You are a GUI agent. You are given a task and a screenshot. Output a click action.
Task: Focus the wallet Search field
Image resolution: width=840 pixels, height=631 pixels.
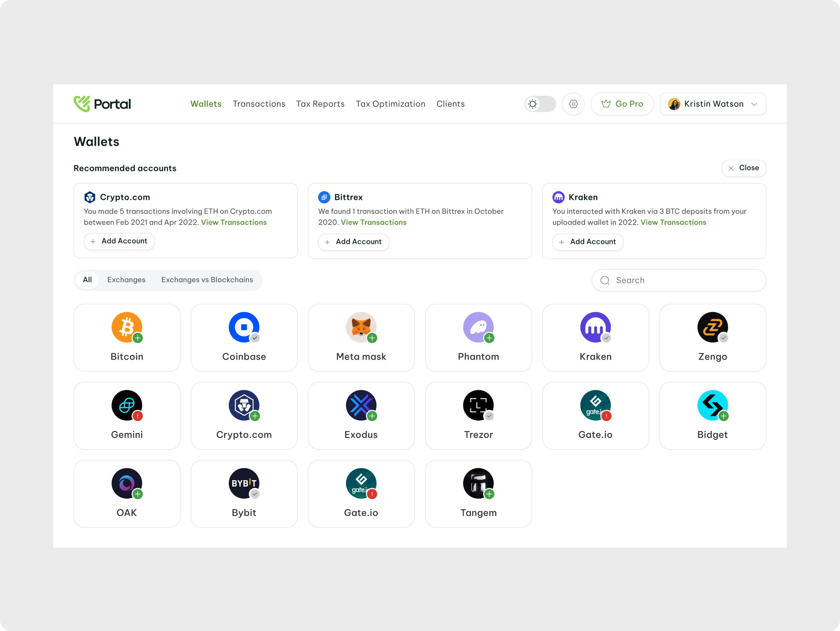[679, 280]
